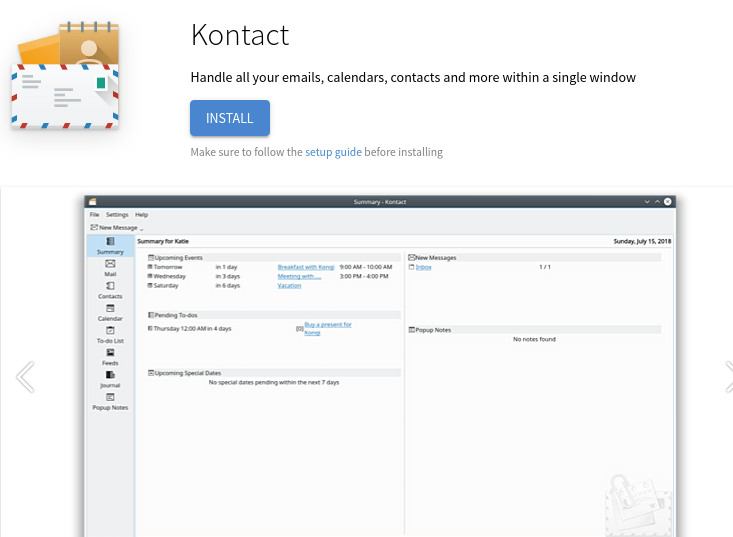Click the Upcoming Events header icon
The height and width of the screenshot is (537, 733).
(x=151, y=258)
